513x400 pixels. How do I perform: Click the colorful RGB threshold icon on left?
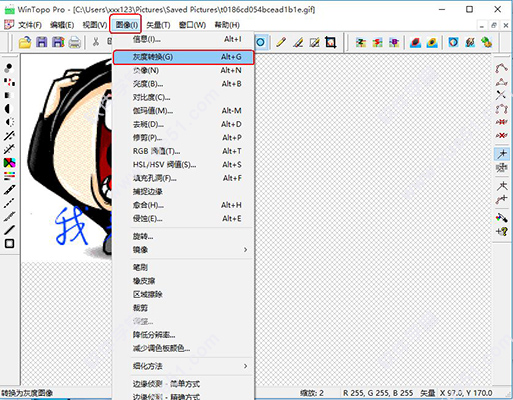point(9,163)
